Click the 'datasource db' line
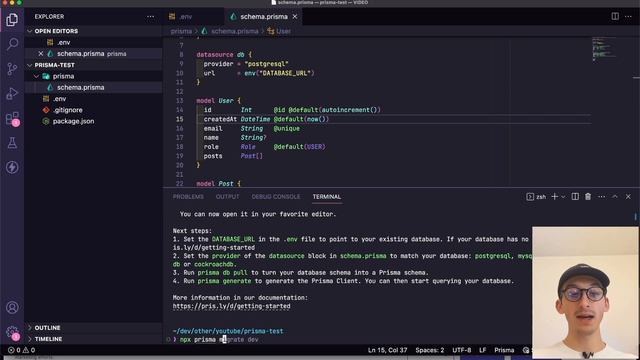 [x=224, y=55]
